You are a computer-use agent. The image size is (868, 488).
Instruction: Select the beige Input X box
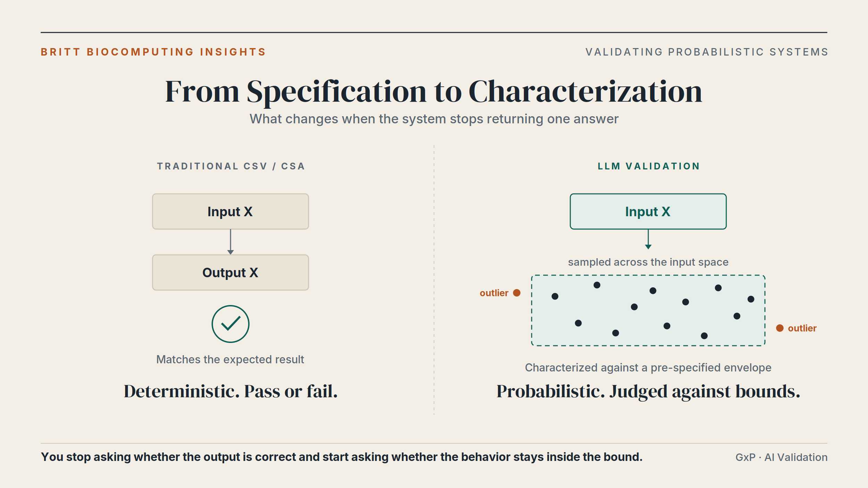coord(231,211)
